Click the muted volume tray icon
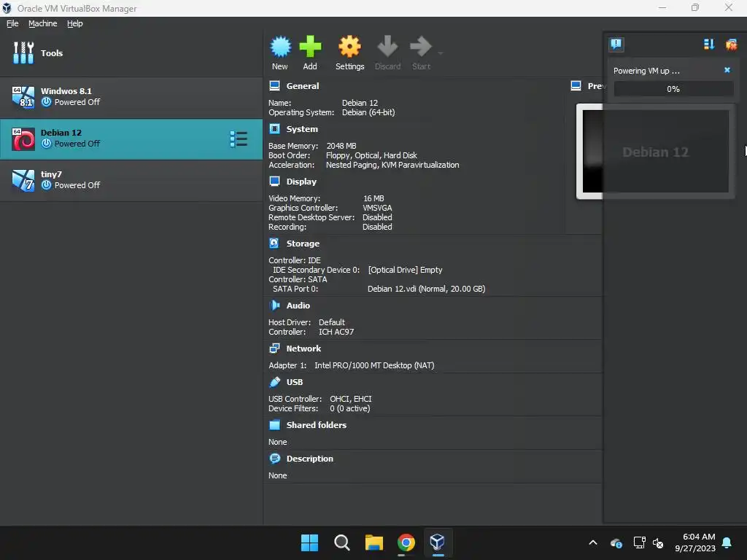Image resolution: width=747 pixels, height=560 pixels. coord(658,542)
